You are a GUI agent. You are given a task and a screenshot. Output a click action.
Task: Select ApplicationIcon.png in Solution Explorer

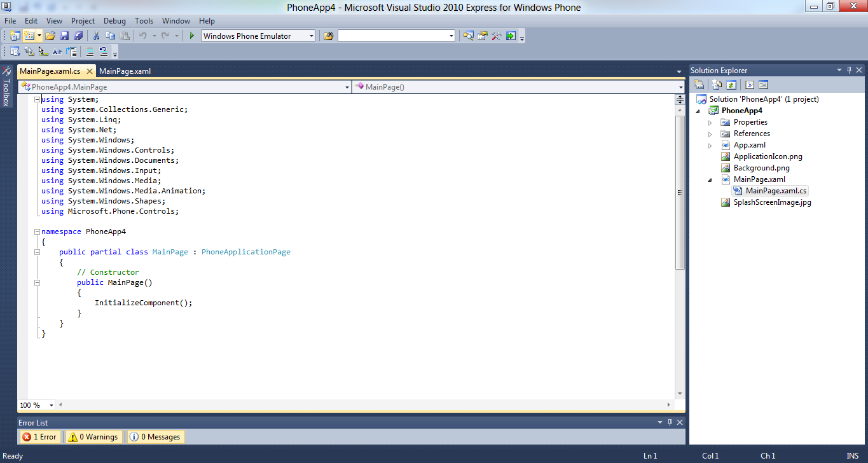768,156
